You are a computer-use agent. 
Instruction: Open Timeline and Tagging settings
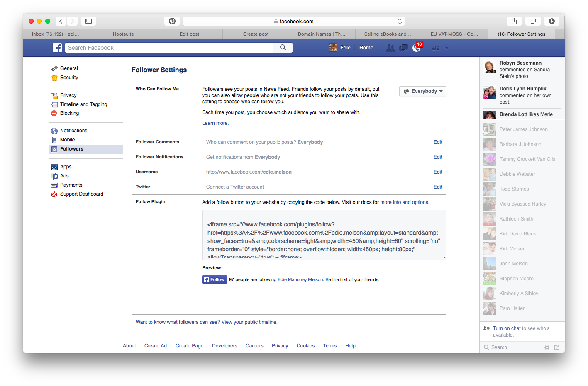coord(83,104)
